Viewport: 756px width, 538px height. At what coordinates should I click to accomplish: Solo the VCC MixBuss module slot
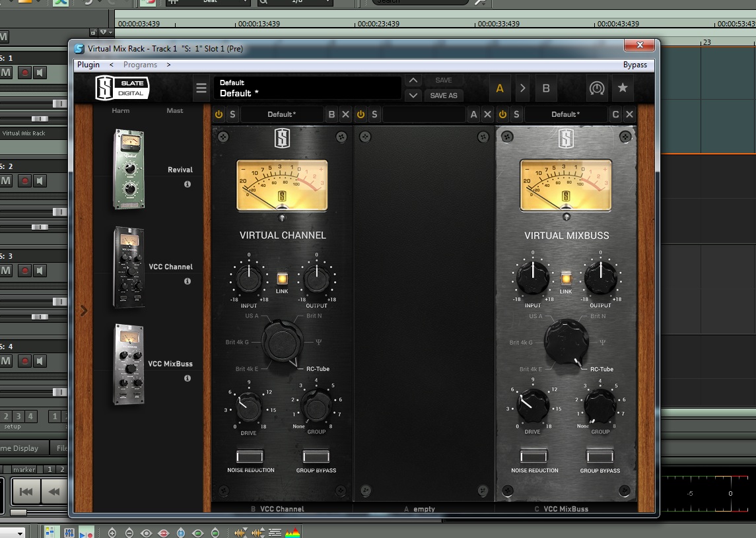click(516, 114)
